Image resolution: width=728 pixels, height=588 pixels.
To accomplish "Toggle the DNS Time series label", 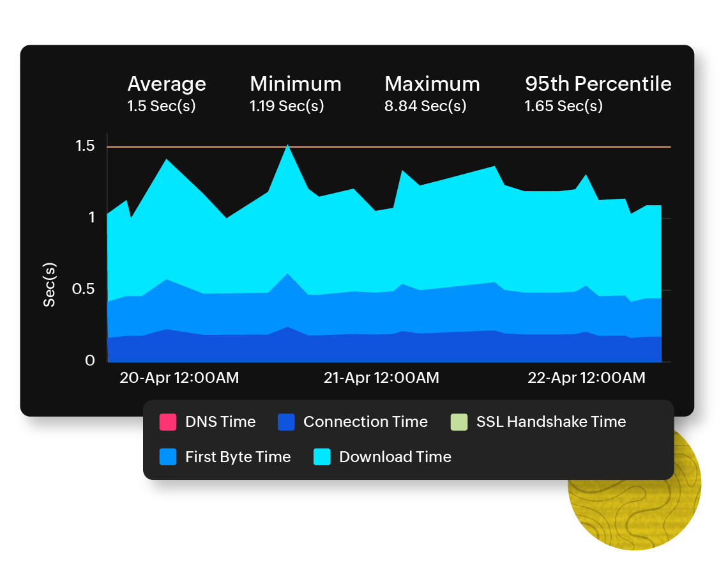I will tap(220, 422).
